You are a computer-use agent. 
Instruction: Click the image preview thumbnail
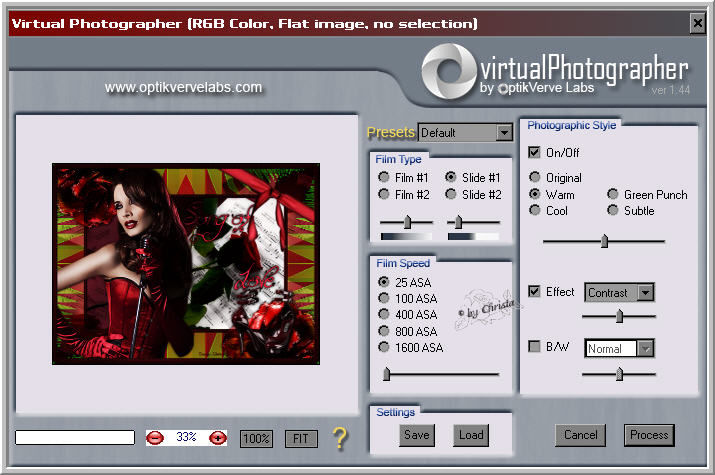click(186, 264)
